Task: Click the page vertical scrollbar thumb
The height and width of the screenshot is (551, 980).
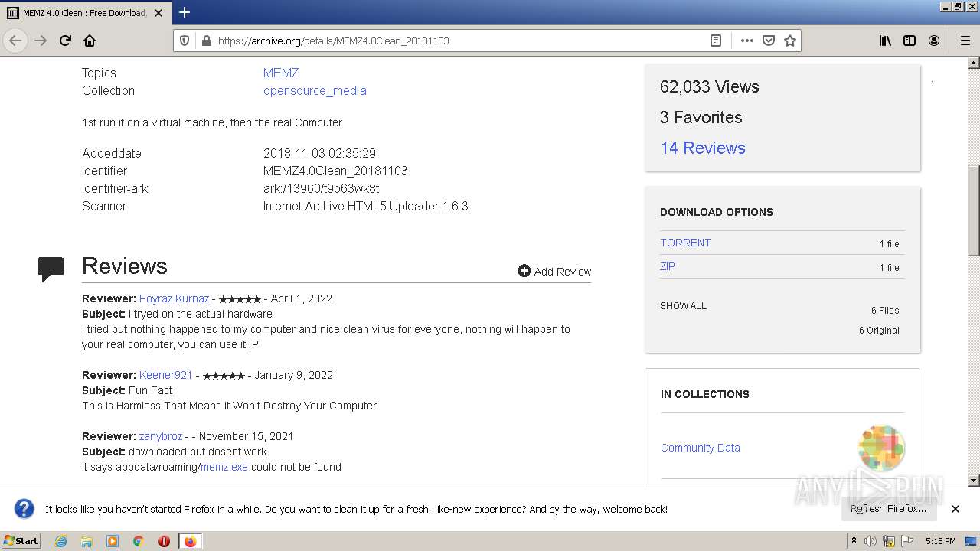Action: point(974,210)
